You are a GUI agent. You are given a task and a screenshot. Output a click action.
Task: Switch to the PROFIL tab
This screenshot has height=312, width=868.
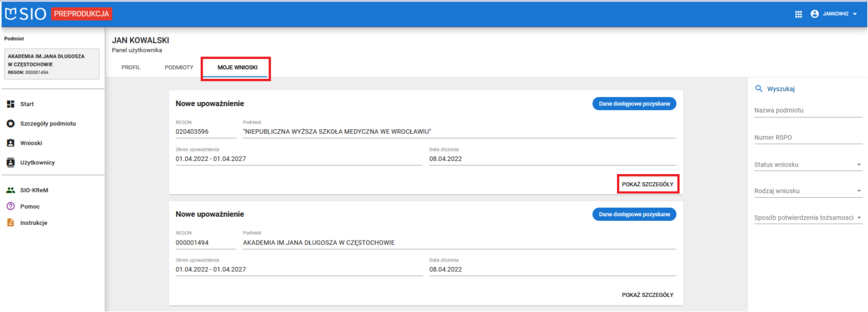click(x=131, y=68)
